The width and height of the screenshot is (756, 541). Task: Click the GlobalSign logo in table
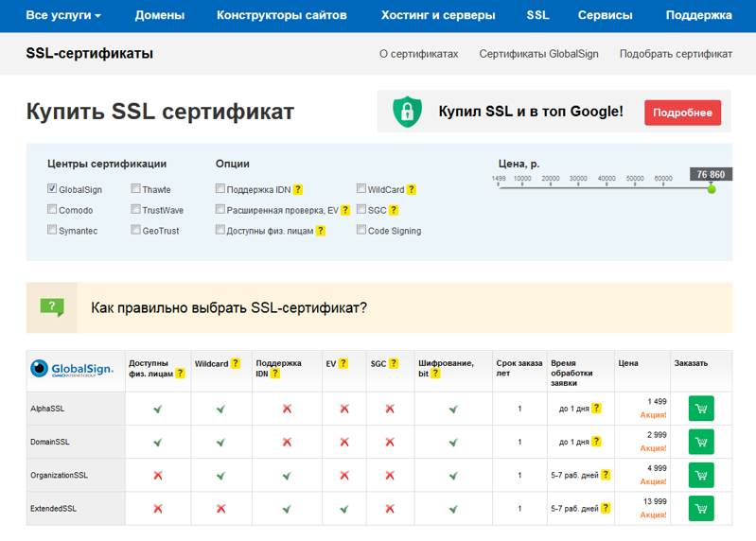tap(72, 369)
